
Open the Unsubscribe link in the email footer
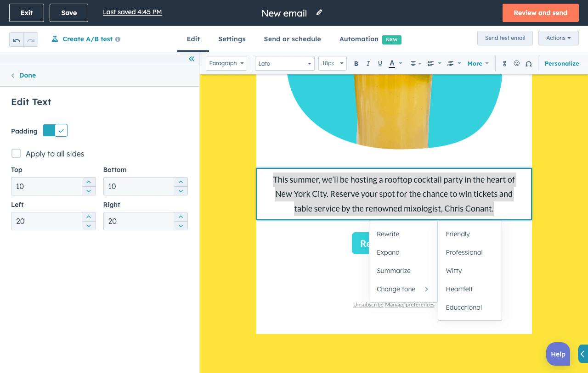[368, 304]
